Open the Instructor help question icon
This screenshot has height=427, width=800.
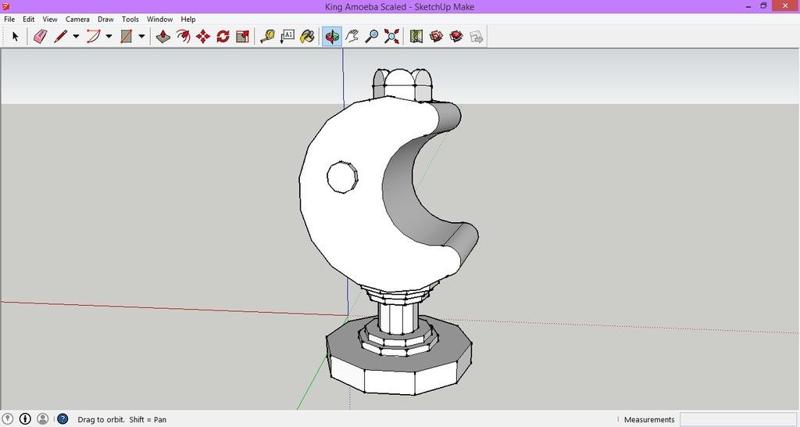tap(62, 419)
